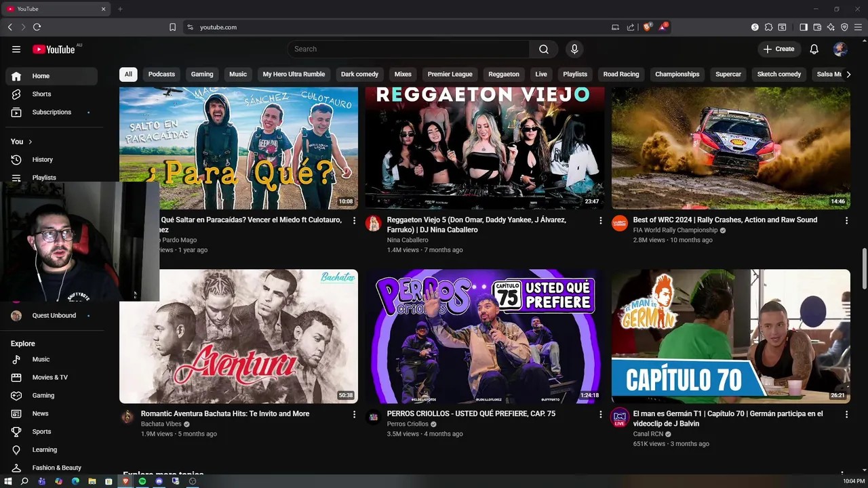Screen dimensions: 868x488
Task: Open more options for the parachute video
Action: (x=354, y=220)
